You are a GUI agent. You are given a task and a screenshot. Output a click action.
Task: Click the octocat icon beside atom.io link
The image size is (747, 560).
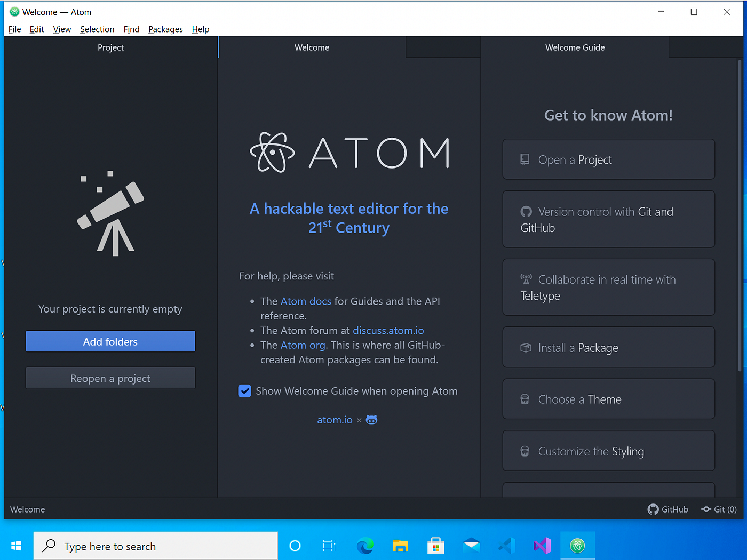[x=371, y=420]
